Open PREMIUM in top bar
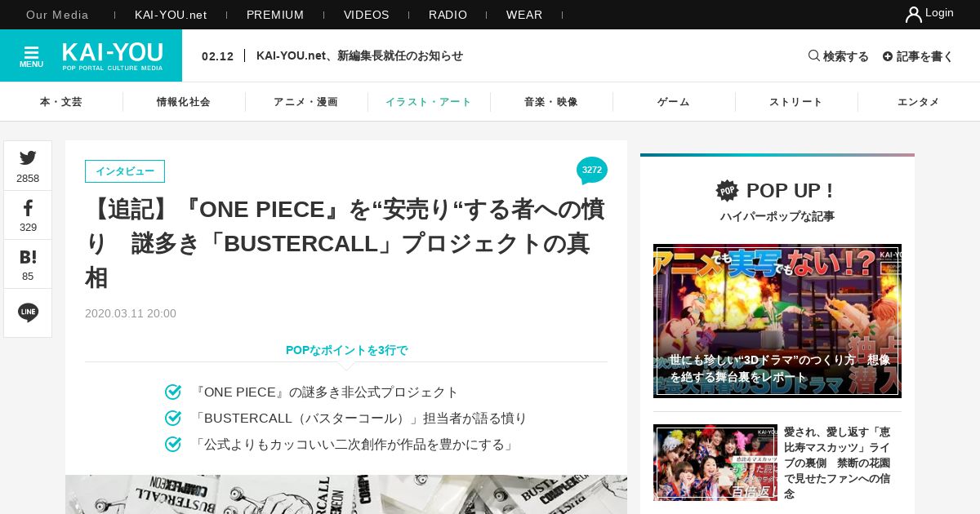The image size is (980, 514). [x=275, y=15]
